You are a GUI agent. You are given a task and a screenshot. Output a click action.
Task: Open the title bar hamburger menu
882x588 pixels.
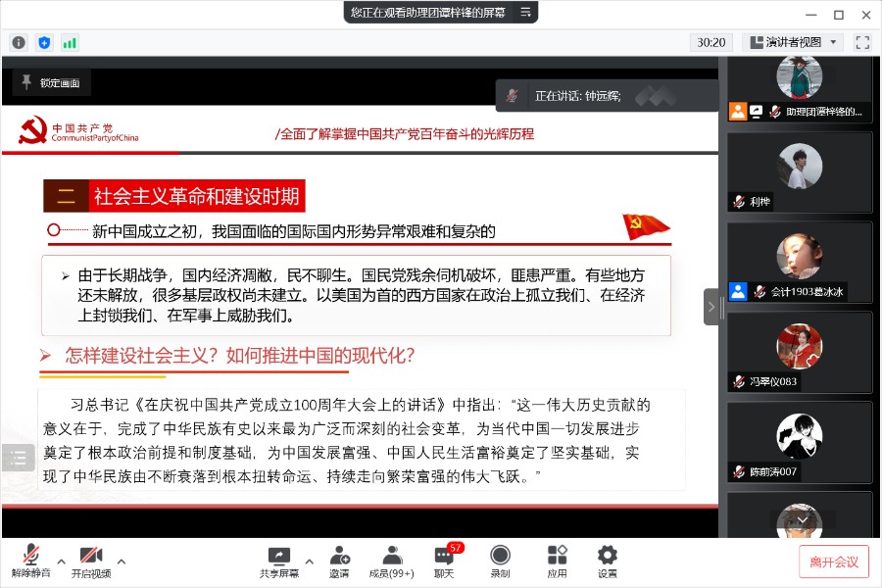[x=527, y=14]
